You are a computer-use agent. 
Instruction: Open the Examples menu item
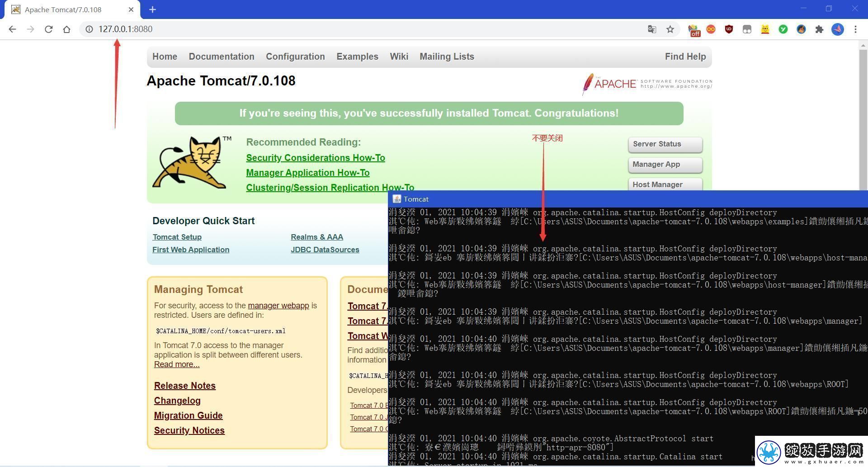coord(357,57)
